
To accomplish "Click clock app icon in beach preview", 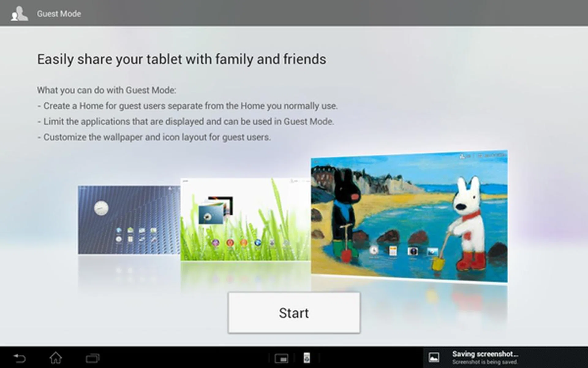I will click(x=374, y=251).
